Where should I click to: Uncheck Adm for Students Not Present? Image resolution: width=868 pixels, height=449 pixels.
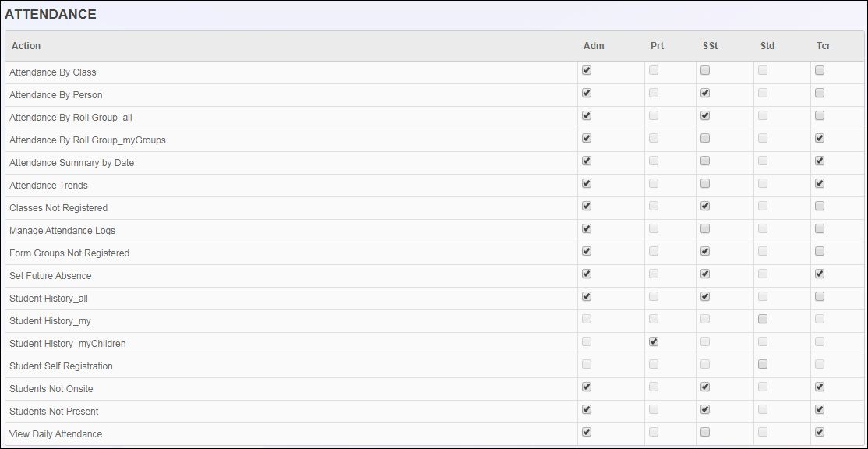click(587, 410)
